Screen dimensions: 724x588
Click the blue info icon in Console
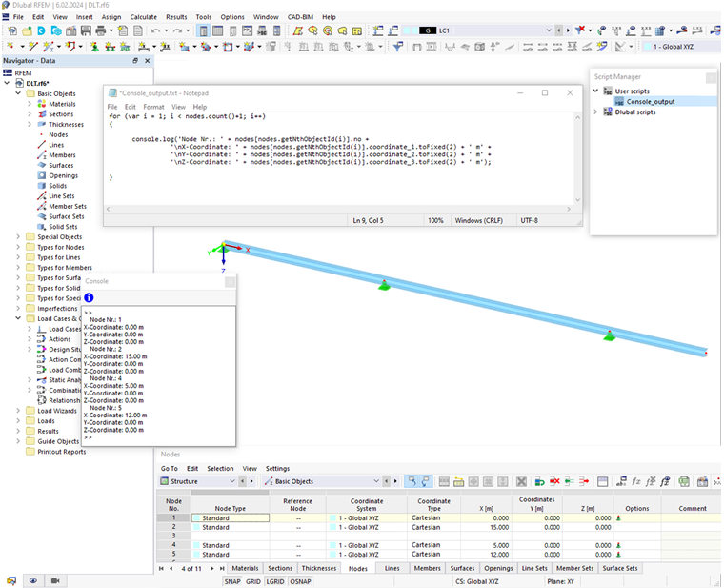pyautogui.click(x=89, y=297)
